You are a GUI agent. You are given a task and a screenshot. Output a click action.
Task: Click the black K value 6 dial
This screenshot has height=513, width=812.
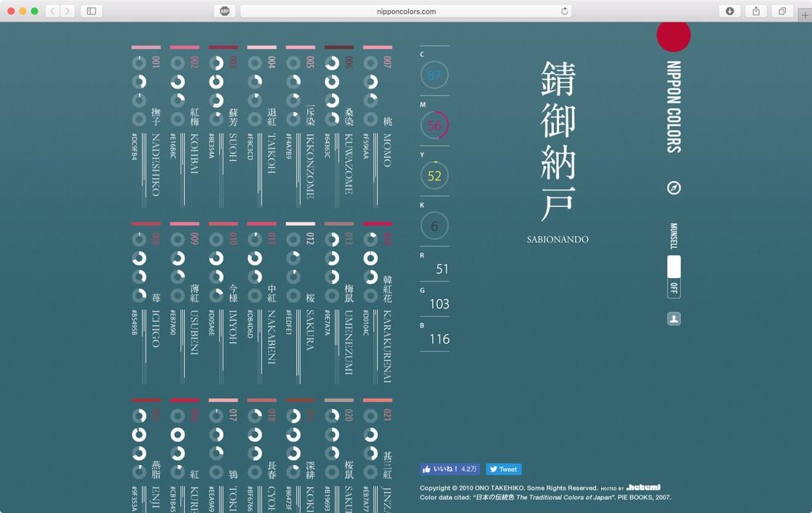pos(434,225)
